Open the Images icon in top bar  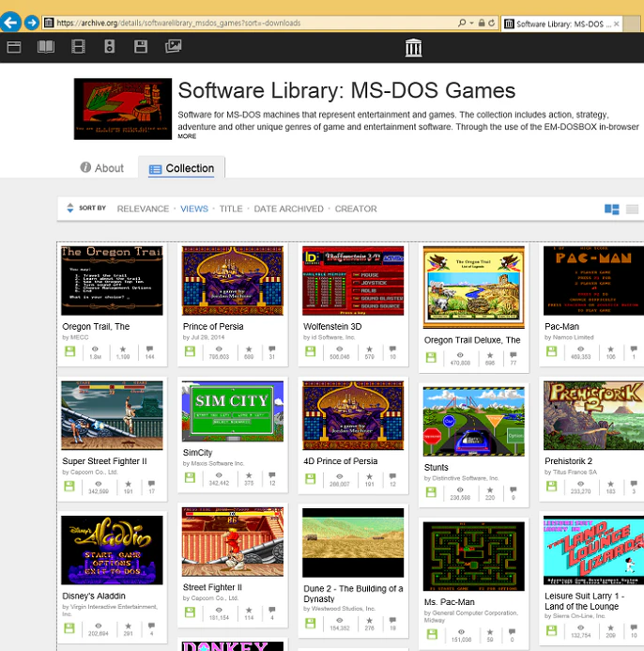point(173,46)
